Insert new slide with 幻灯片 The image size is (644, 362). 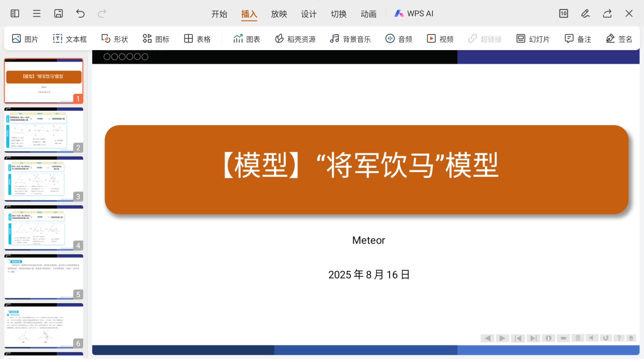click(533, 39)
